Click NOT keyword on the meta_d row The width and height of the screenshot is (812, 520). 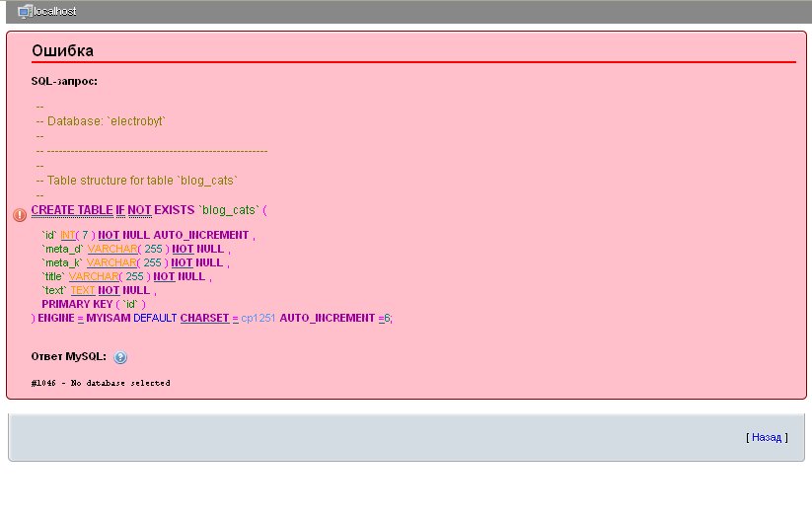[x=183, y=249]
